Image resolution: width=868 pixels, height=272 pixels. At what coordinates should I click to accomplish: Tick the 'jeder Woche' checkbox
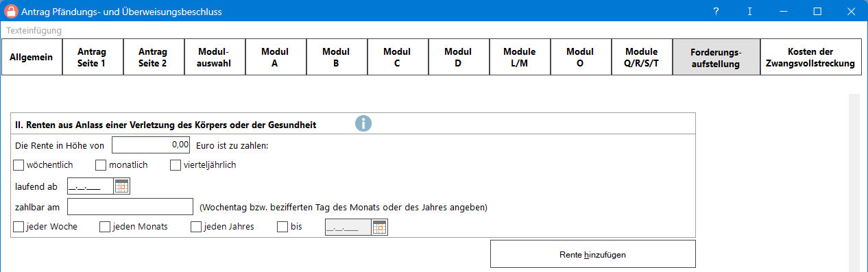(19, 227)
